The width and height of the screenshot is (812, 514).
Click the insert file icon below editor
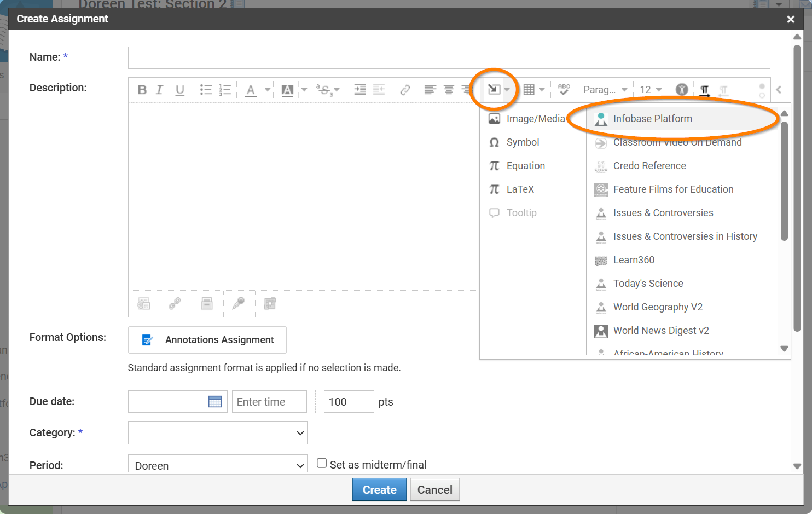[144, 303]
